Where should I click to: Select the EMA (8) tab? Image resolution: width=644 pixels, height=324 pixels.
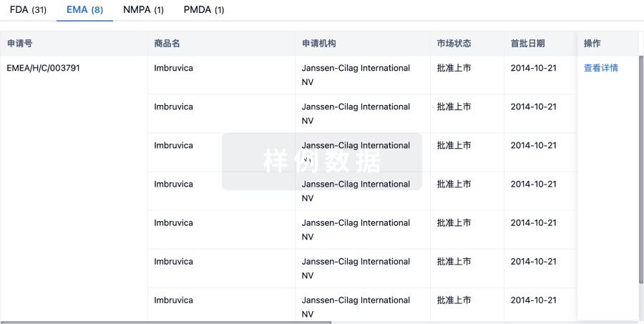coord(84,10)
